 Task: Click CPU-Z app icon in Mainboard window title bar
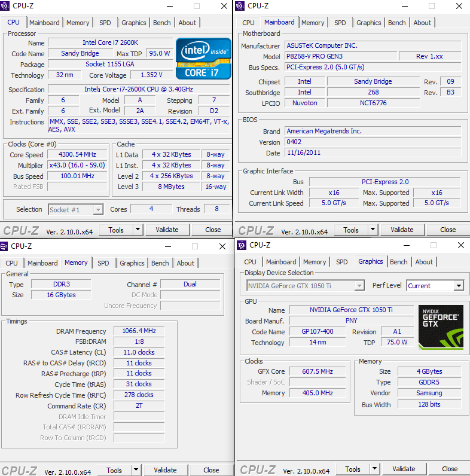click(240, 6)
